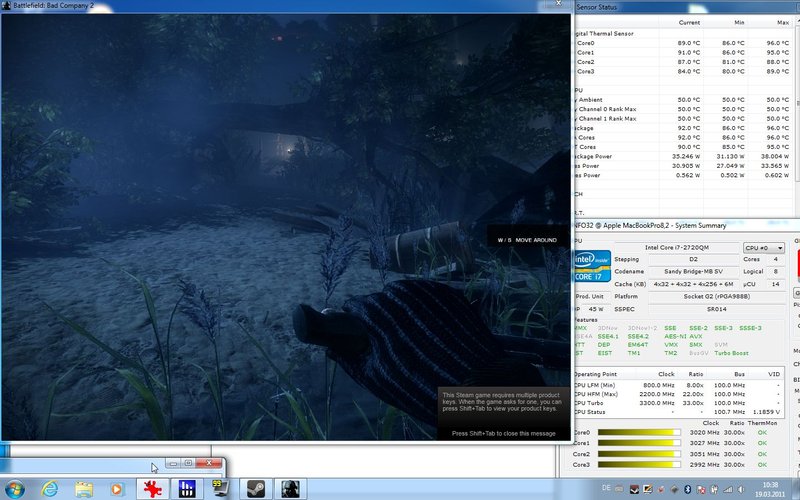Open the black chevron tray icon
This screenshot has width=800, height=500.
(634, 489)
